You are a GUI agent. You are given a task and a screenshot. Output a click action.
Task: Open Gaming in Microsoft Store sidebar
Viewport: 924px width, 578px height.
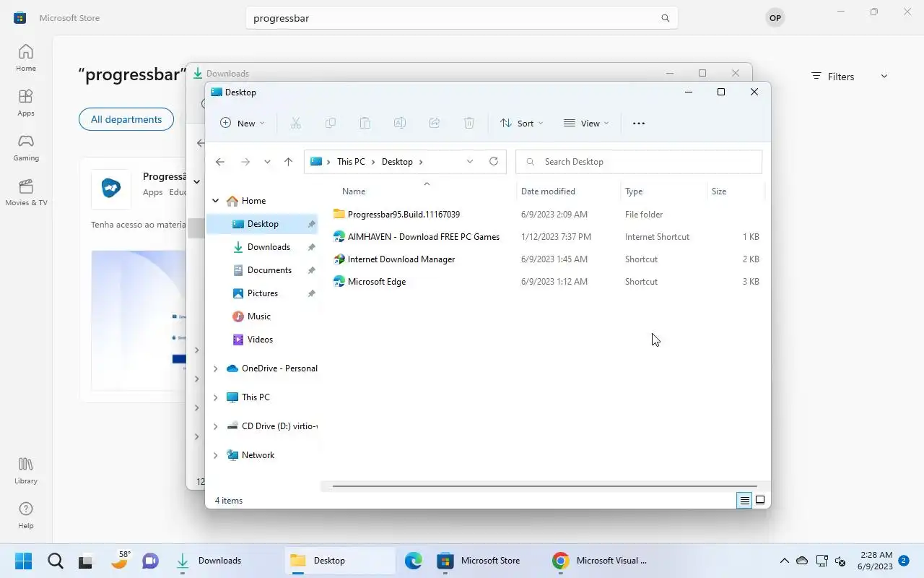(x=26, y=147)
